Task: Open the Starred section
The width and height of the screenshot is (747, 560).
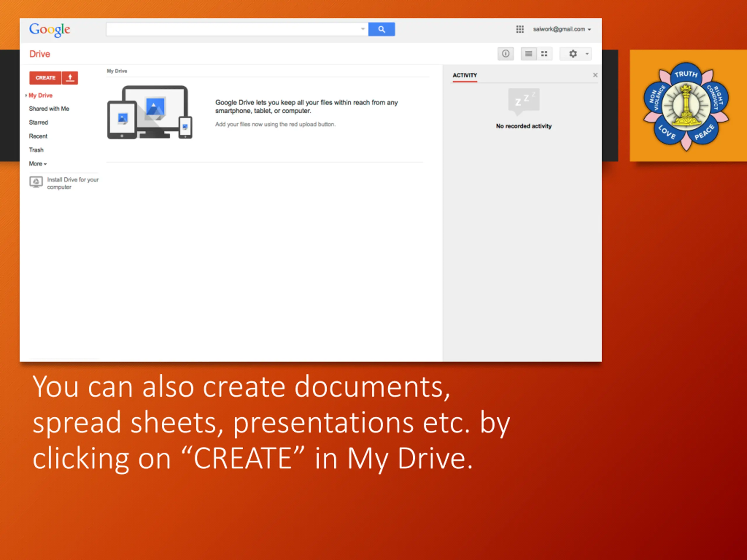Action: coord(39,123)
